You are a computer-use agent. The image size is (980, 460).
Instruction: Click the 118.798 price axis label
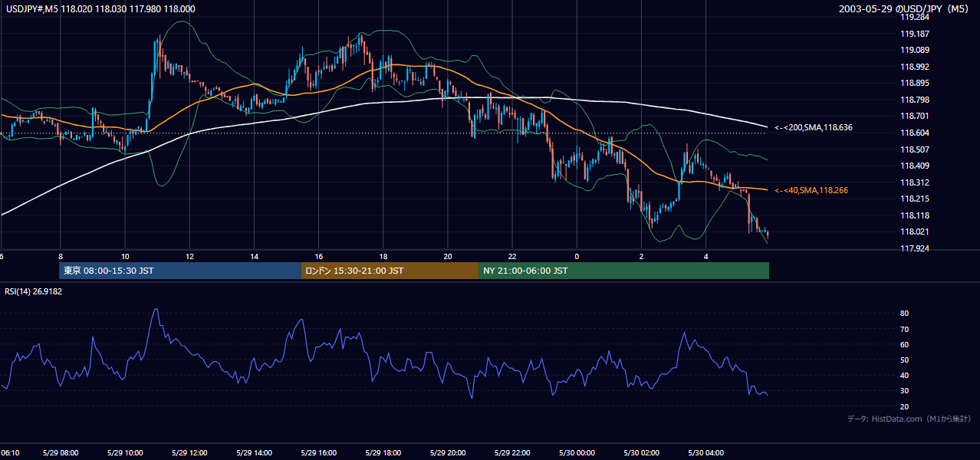[x=915, y=100]
